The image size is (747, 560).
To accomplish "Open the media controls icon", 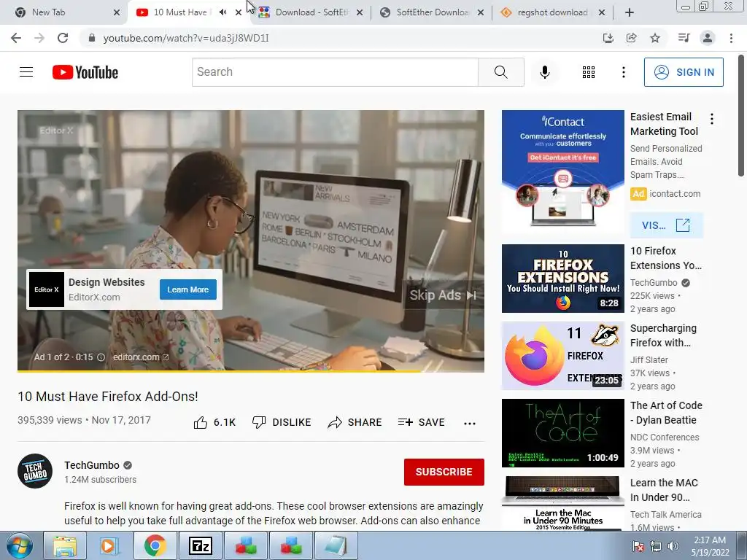I will click(x=684, y=38).
